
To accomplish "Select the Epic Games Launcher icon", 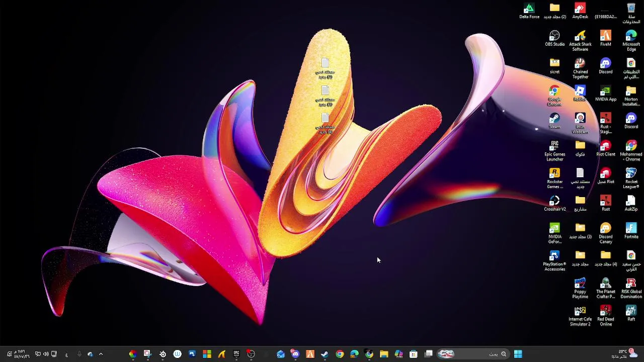I will [554, 151].
